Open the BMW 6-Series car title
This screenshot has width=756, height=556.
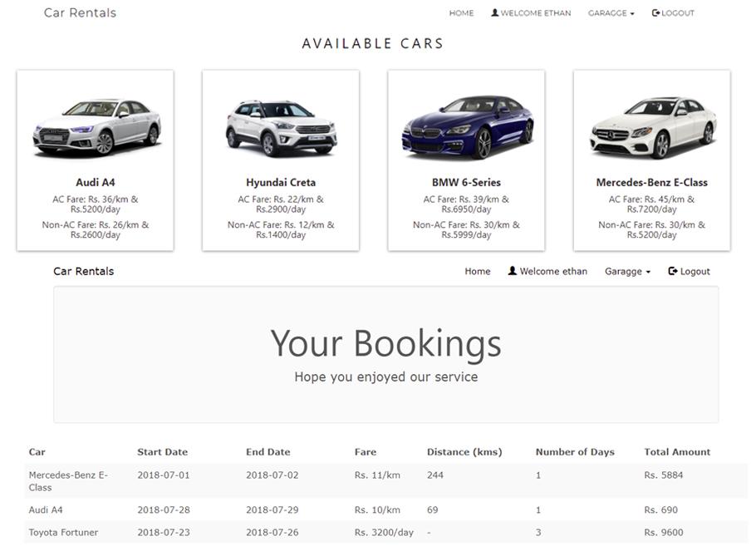[466, 182]
